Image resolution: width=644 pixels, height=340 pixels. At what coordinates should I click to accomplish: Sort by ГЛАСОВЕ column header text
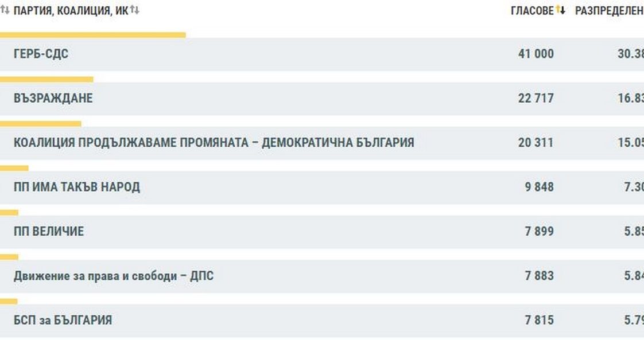coord(532,11)
